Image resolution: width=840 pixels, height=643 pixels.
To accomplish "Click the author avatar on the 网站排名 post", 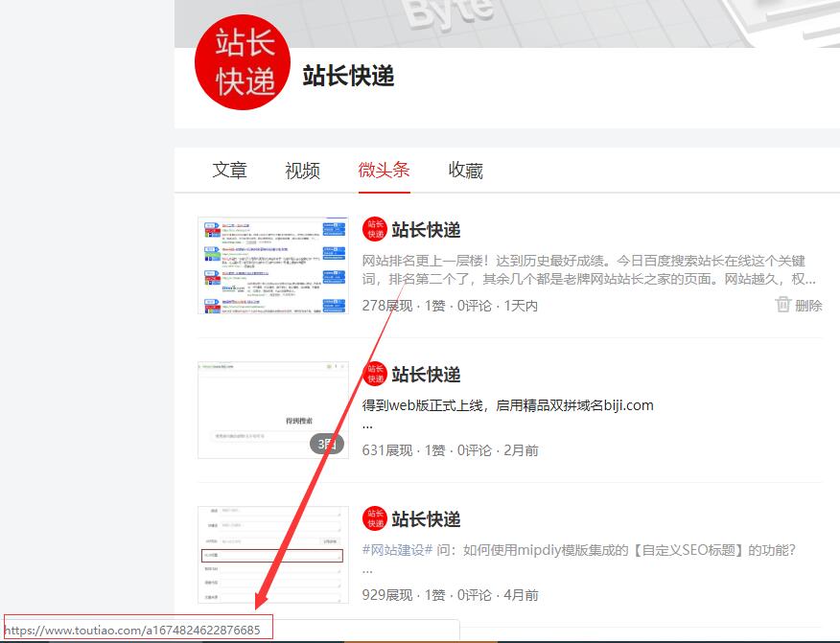I will tap(375, 229).
